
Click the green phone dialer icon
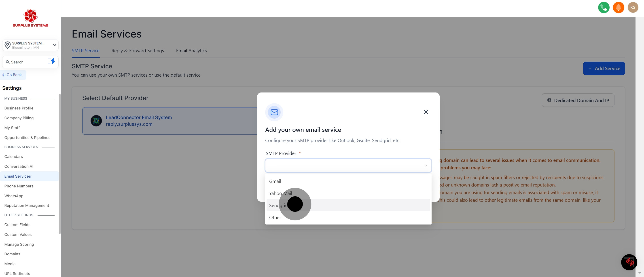tap(604, 8)
